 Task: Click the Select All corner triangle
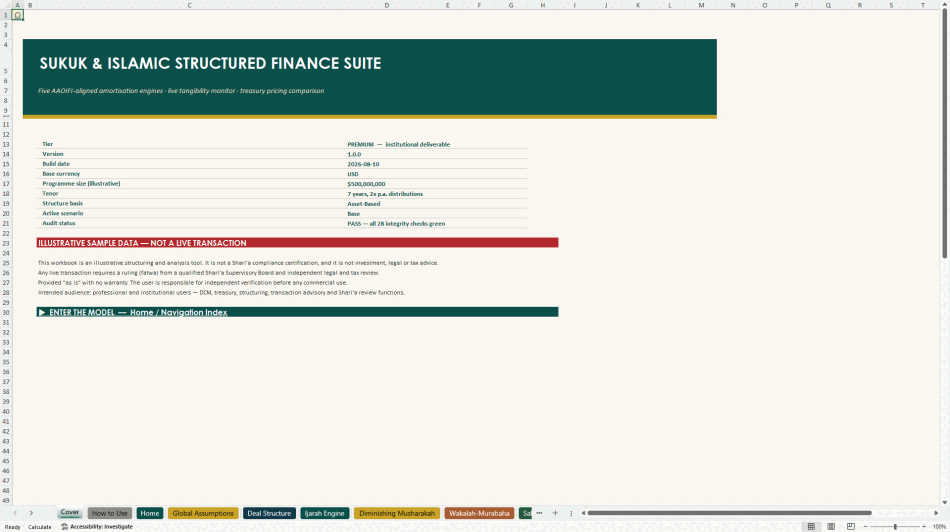click(x=6, y=5)
